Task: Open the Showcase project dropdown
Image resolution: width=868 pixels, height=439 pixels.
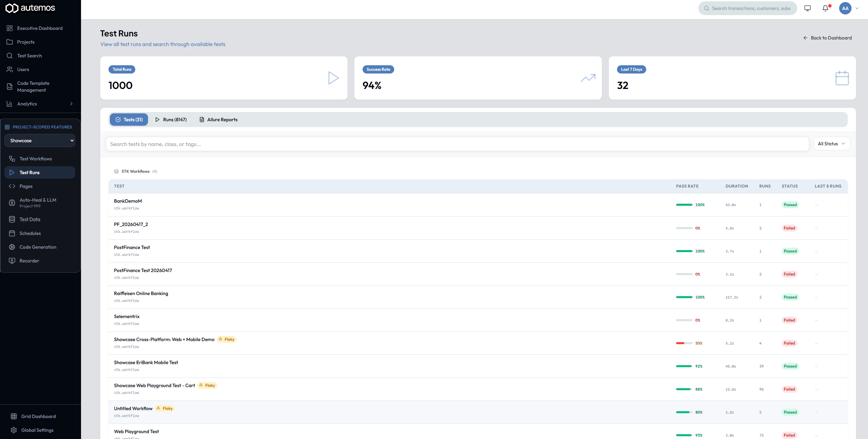Action: (x=40, y=140)
